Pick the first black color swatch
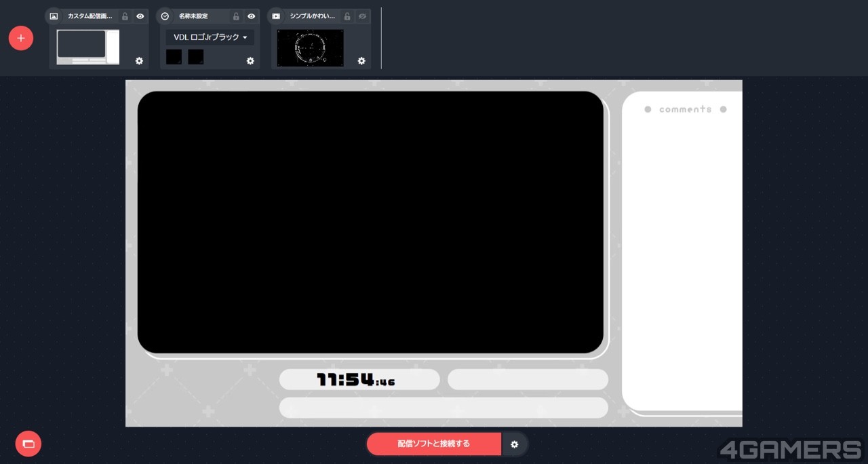868x464 pixels. (174, 57)
